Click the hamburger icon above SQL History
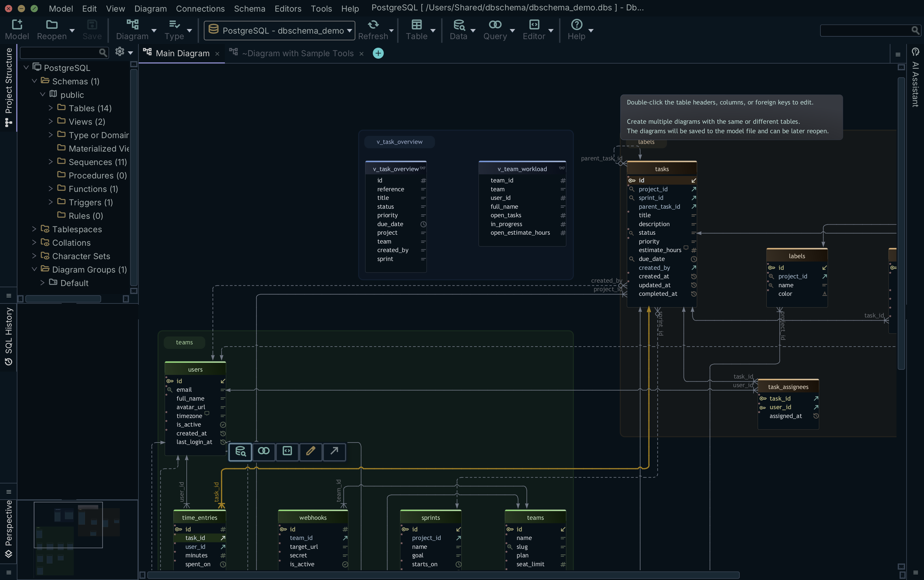The image size is (924, 580). [9, 296]
